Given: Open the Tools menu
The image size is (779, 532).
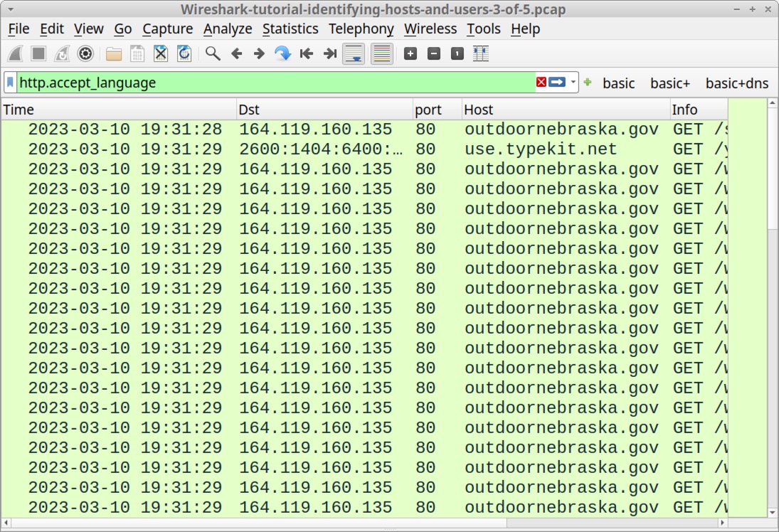Looking at the screenshot, I should tap(483, 29).
